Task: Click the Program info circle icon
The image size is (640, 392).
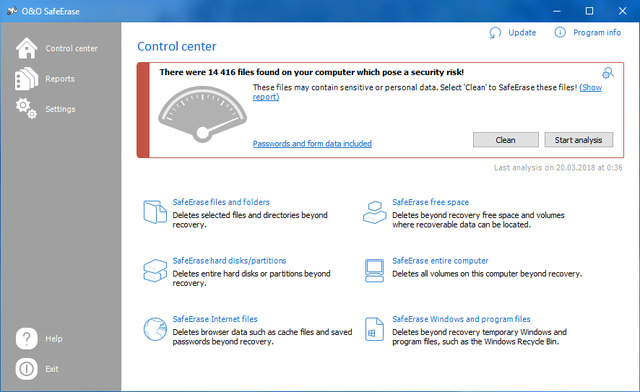Action: pyautogui.click(x=560, y=32)
